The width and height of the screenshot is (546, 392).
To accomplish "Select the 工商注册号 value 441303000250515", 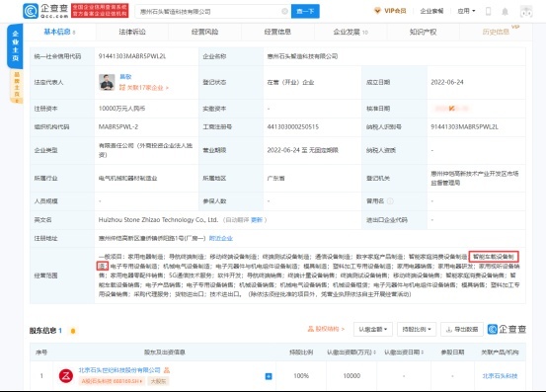I will coord(293,127).
